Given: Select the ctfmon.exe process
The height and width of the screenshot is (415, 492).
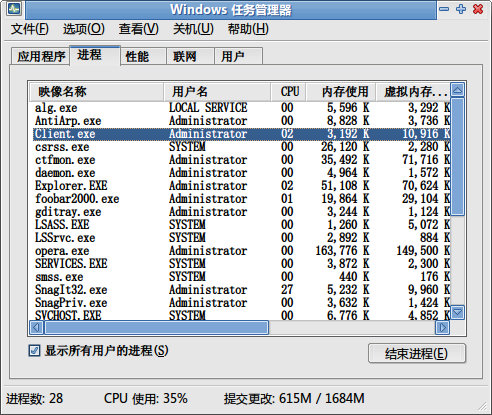Looking at the screenshot, I should point(241,160).
